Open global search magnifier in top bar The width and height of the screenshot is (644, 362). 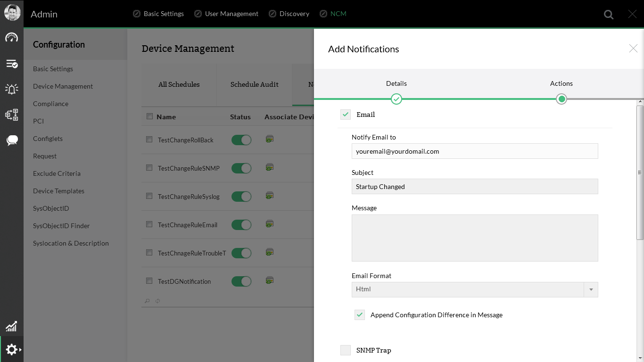point(608,14)
